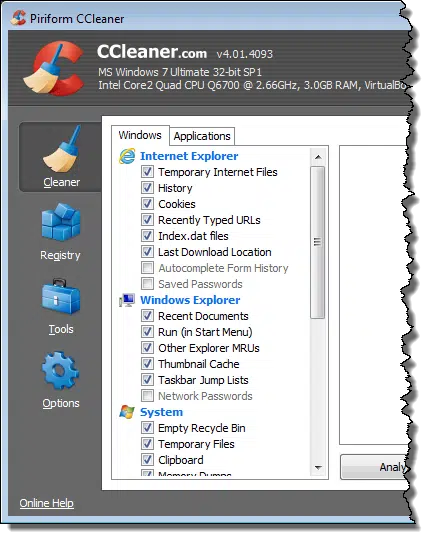Open the Online Help link
The width and height of the screenshot is (432, 539).
point(46,503)
